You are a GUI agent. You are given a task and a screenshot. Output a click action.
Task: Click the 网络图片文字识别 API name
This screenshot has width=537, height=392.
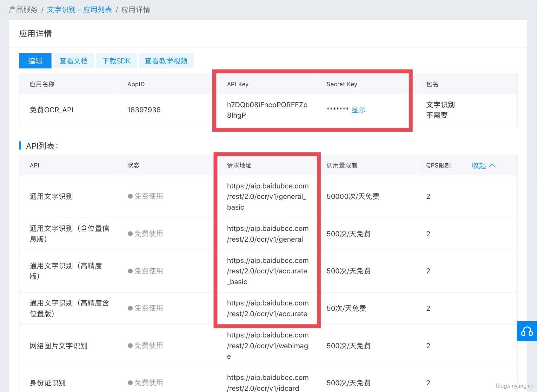[x=58, y=346]
